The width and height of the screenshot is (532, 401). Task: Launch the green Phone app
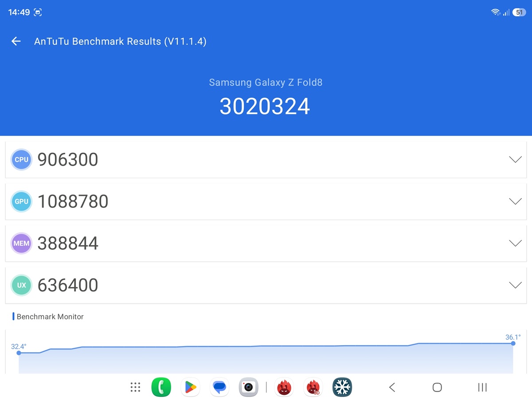pos(161,387)
